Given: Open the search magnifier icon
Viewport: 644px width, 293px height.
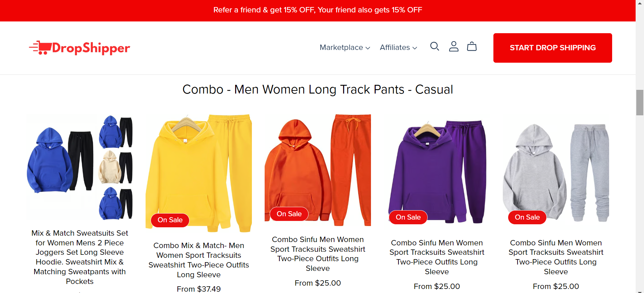Looking at the screenshot, I should tap(435, 46).
